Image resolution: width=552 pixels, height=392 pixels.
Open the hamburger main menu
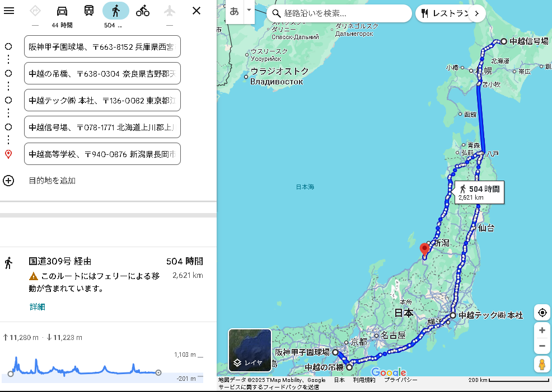[9, 11]
